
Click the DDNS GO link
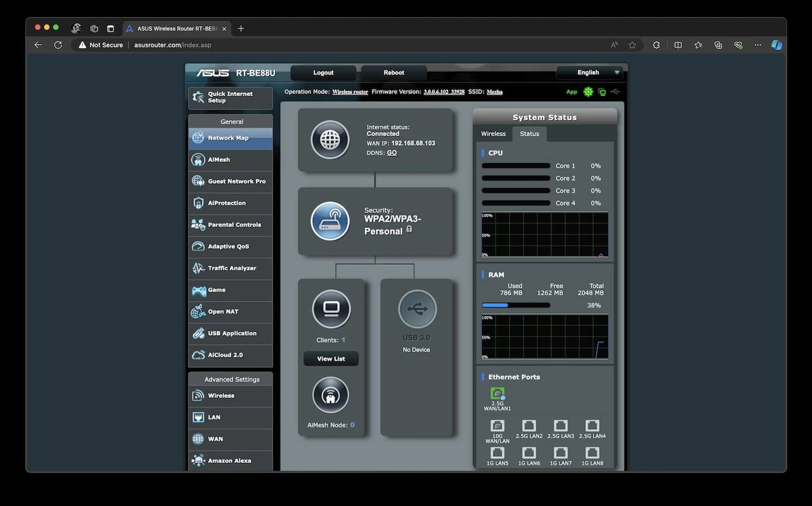click(392, 153)
